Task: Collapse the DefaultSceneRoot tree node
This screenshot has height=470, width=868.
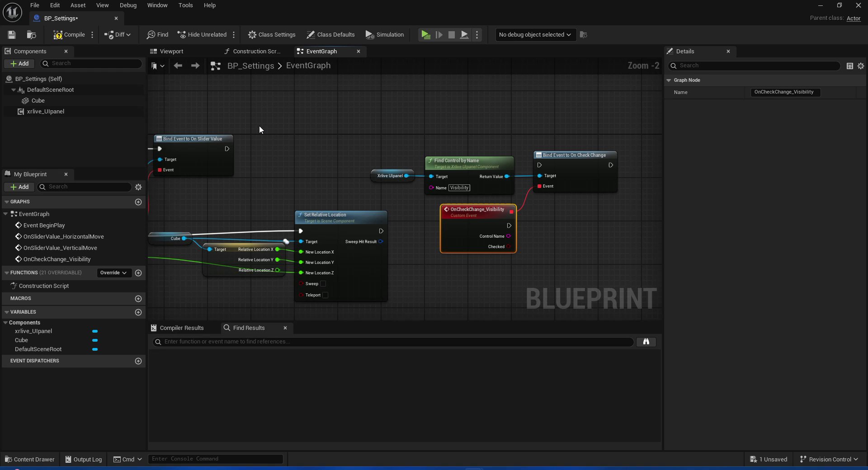Action: 14,90
